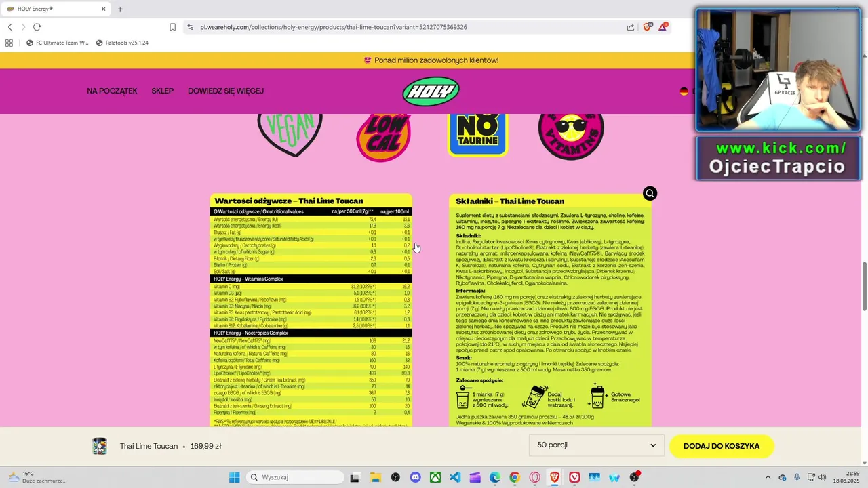Open Visual Studio Code from taskbar

pos(455,477)
